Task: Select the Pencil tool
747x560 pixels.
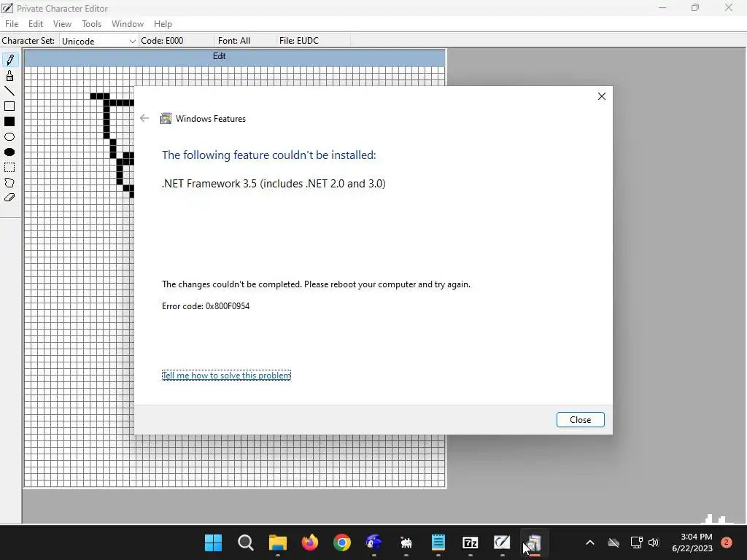Action: 10,60
